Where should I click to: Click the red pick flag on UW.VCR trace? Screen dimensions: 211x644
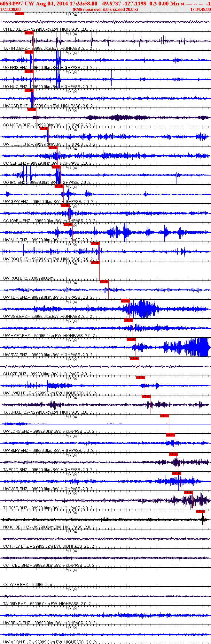click(x=177, y=473)
